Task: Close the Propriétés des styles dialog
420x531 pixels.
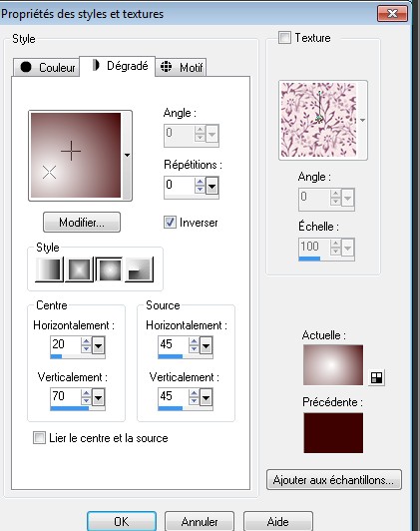Action: [x=392, y=14]
